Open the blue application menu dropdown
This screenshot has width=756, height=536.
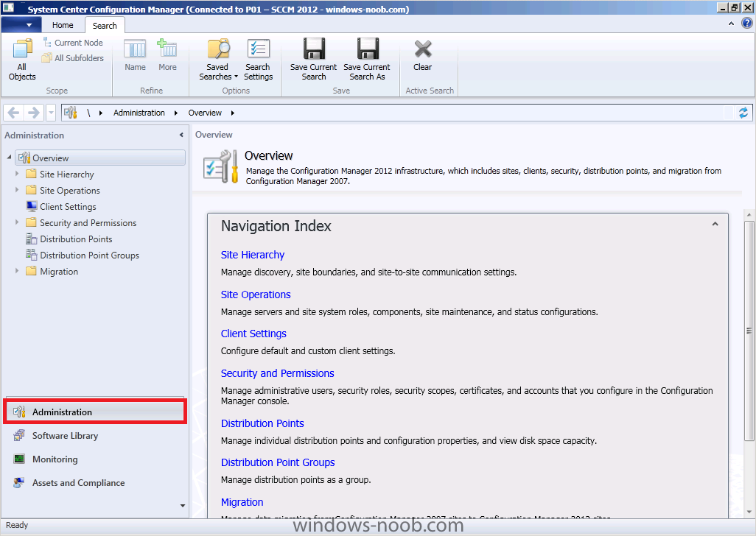[x=21, y=24]
